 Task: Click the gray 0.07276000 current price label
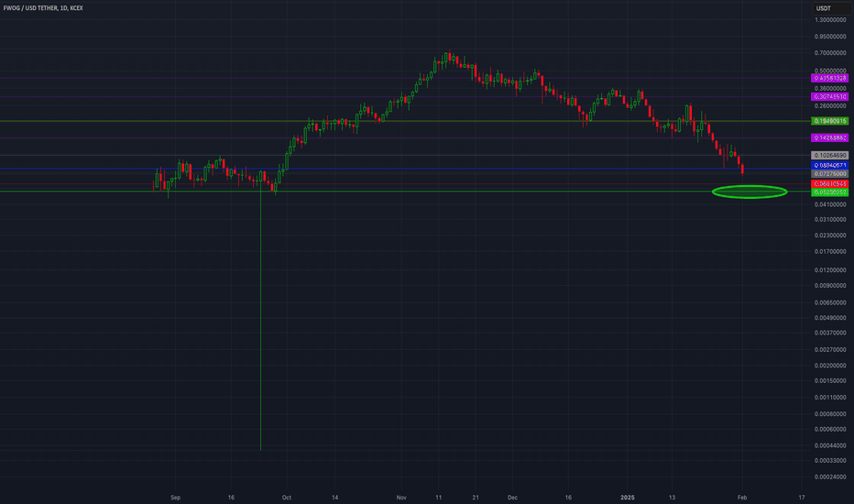coord(829,174)
